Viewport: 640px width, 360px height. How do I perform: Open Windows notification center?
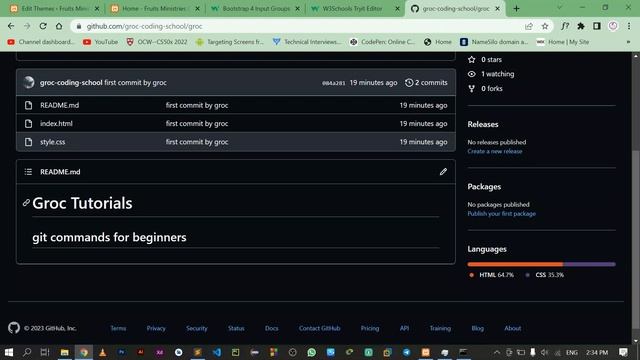click(x=623, y=352)
